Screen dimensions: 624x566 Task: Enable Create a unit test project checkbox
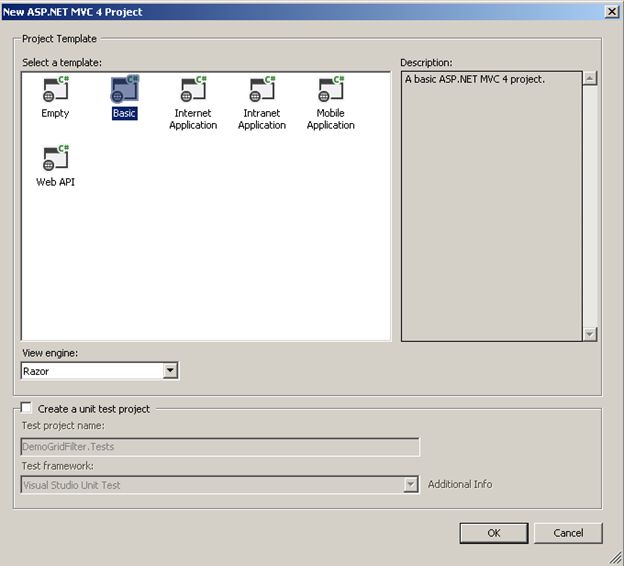coord(26,408)
